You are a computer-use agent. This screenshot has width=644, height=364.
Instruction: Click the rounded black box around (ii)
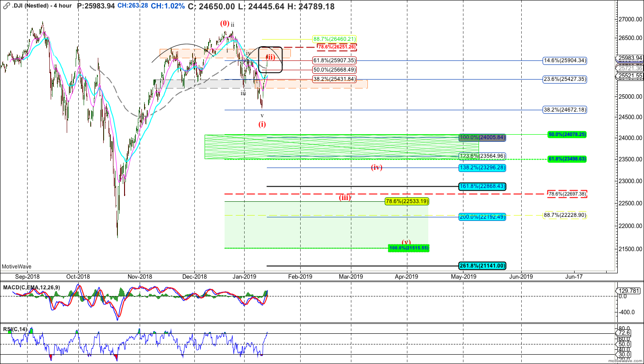[x=270, y=60]
